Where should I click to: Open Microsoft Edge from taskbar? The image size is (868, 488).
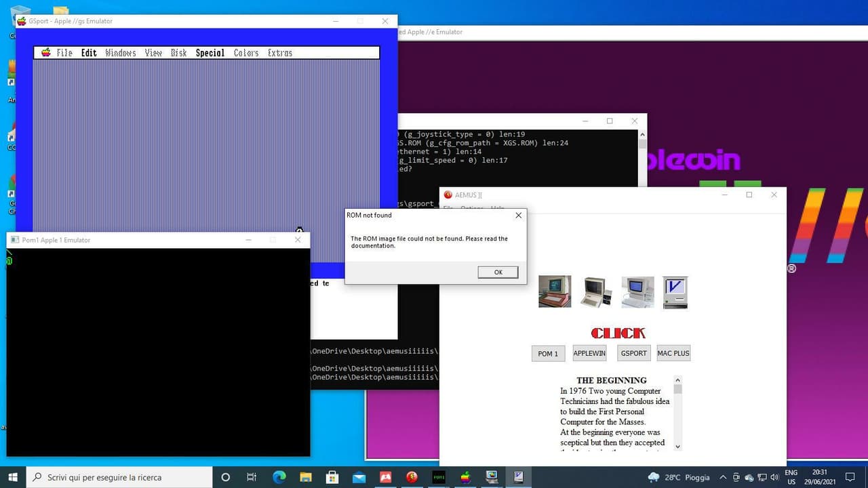(279, 477)
